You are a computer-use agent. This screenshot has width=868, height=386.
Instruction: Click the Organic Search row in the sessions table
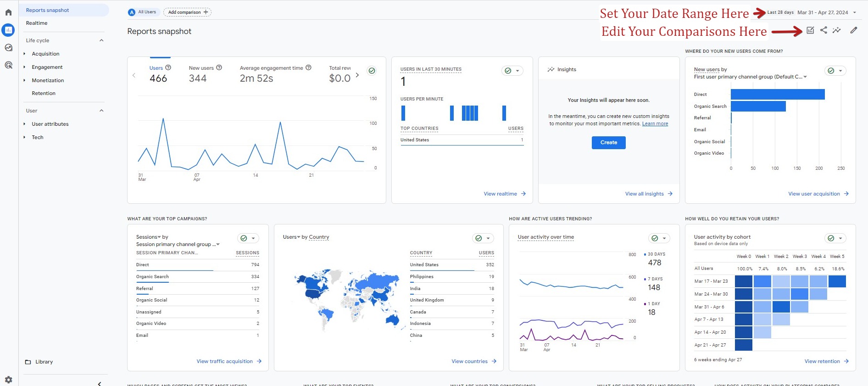[x=198, y=277]
